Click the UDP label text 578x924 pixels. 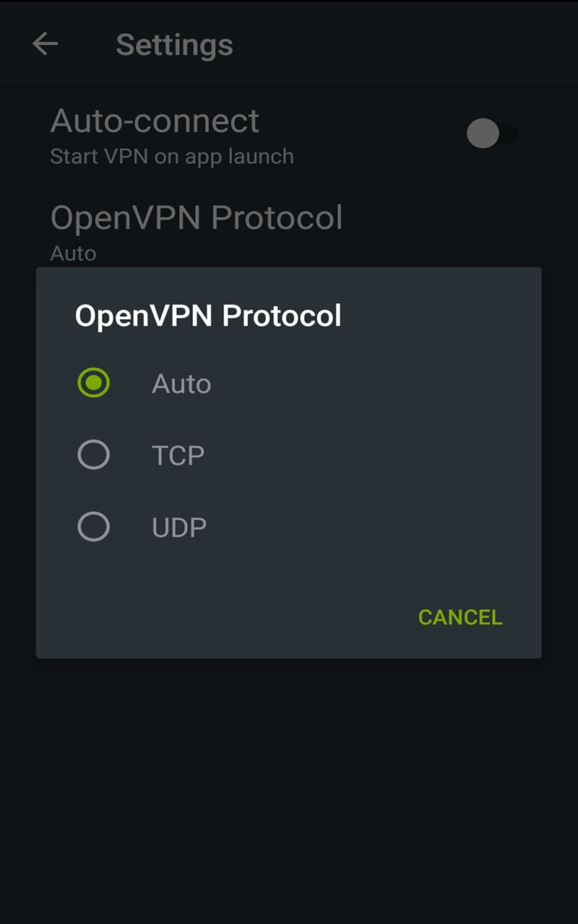179,526
